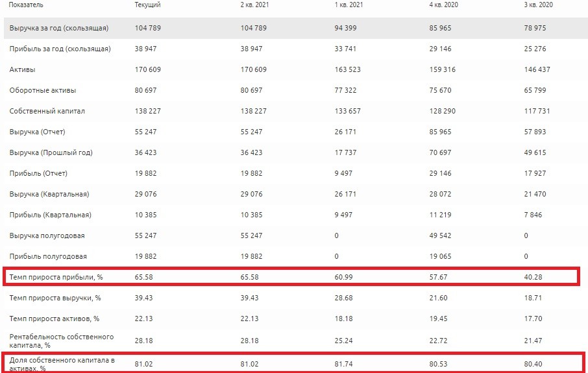Click the "2 кв. 2021" column header
This screenshot has width=588, height=373.
254,5
